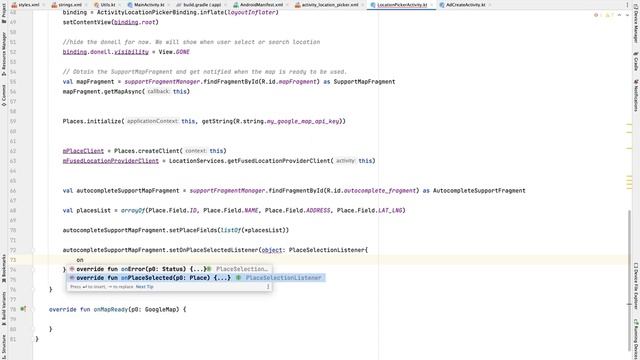Viewport: 640px width, 360px height.
Task: Open the Gradle tool window
Action: [636, 61]
